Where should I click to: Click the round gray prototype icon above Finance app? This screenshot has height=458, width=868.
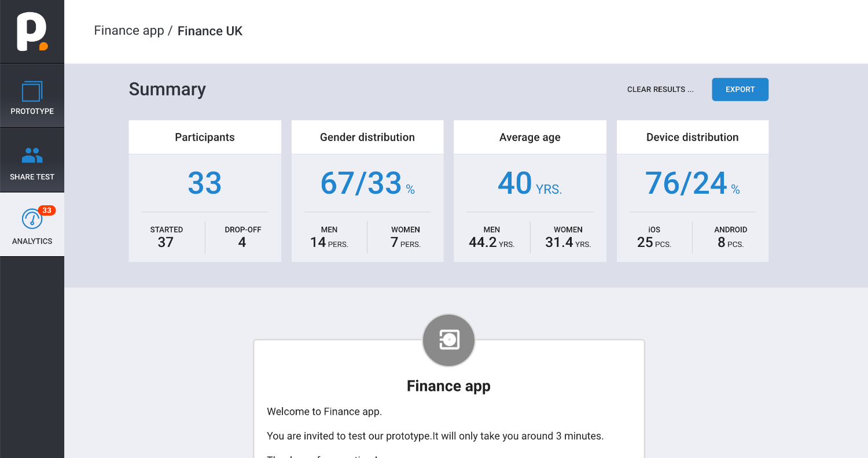448,341
